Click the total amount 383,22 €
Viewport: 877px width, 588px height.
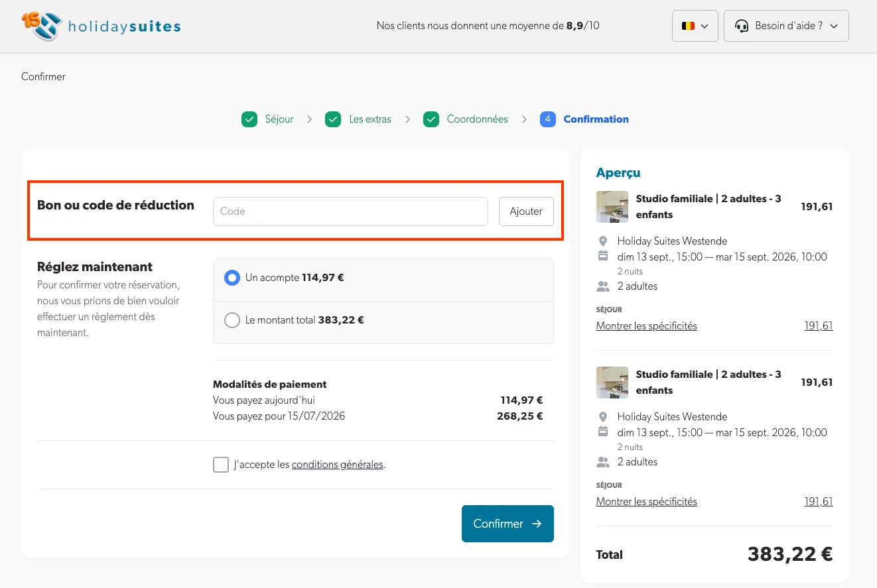coord(790,554)
